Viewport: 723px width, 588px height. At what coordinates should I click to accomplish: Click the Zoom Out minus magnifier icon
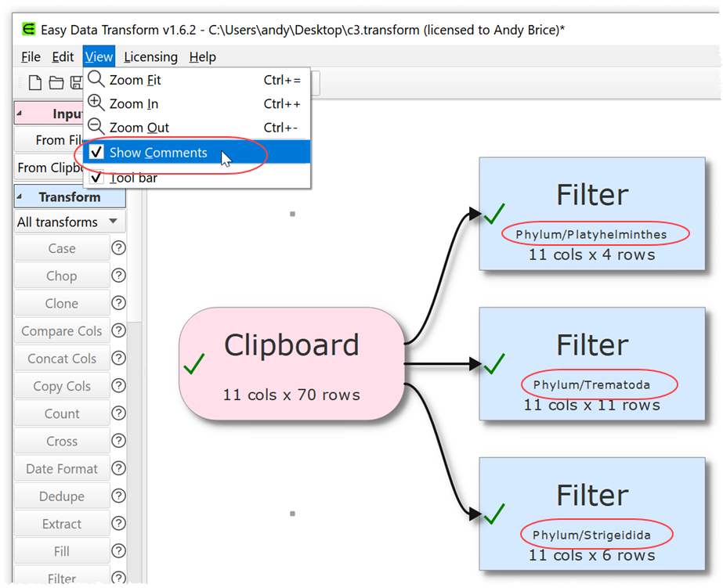[96, 127]
